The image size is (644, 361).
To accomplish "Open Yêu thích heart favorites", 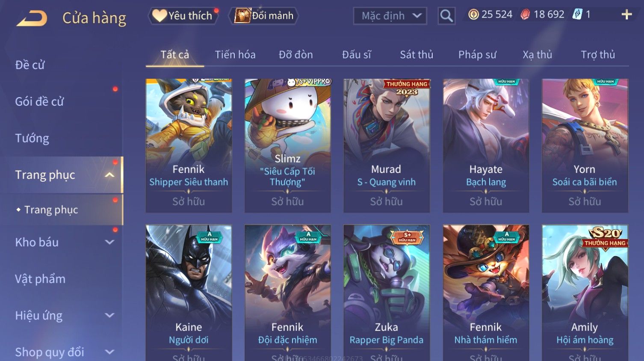I will click(183, 16).
